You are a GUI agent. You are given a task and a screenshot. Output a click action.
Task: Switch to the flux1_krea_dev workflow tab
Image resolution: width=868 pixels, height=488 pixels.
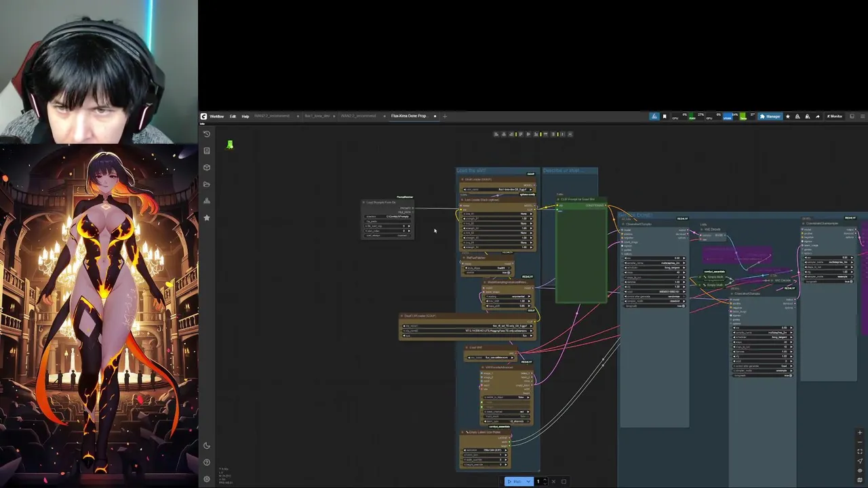(317, 116)
